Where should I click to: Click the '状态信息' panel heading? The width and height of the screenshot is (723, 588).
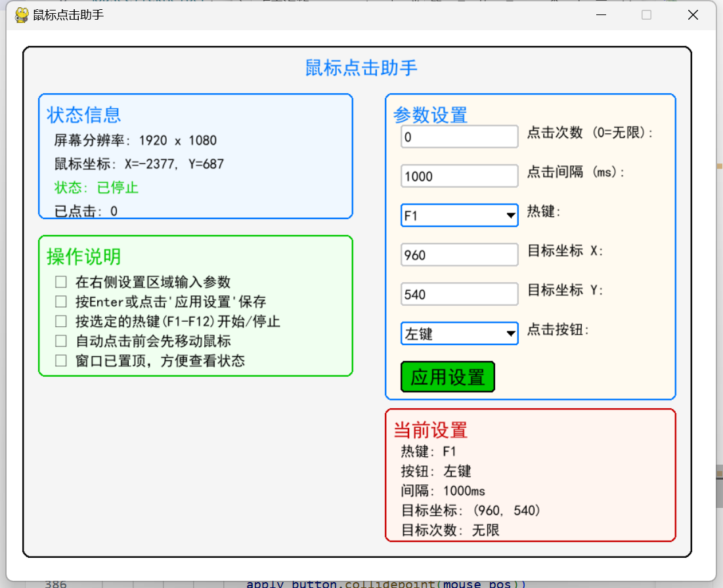[83, 115]
